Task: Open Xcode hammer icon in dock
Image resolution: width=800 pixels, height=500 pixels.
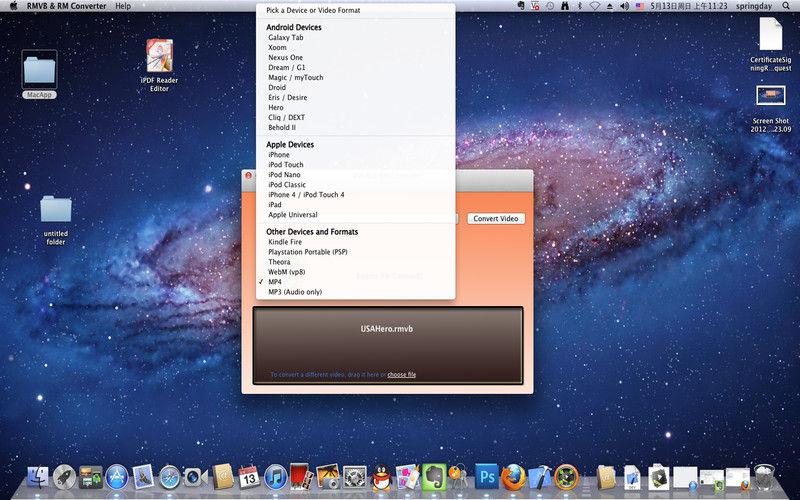Action: [x=540, y=478]
